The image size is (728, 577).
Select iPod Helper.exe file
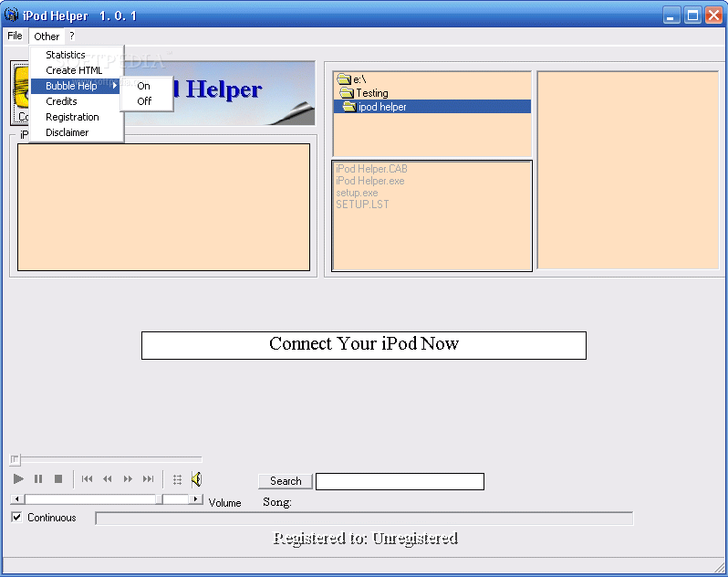[370, 181]
